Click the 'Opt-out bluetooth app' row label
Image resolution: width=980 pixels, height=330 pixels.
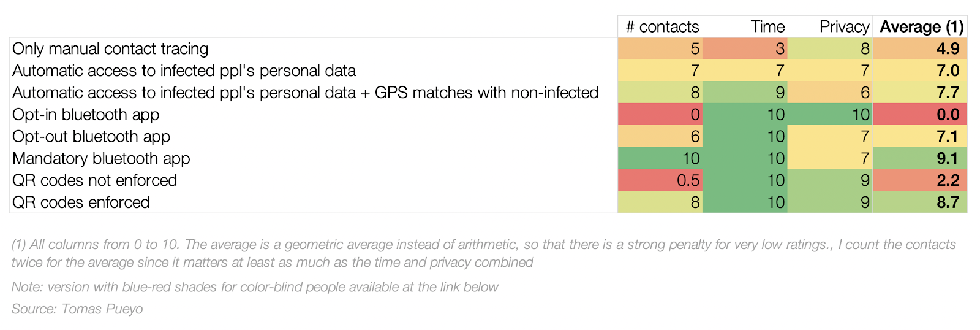coord(91,137)
